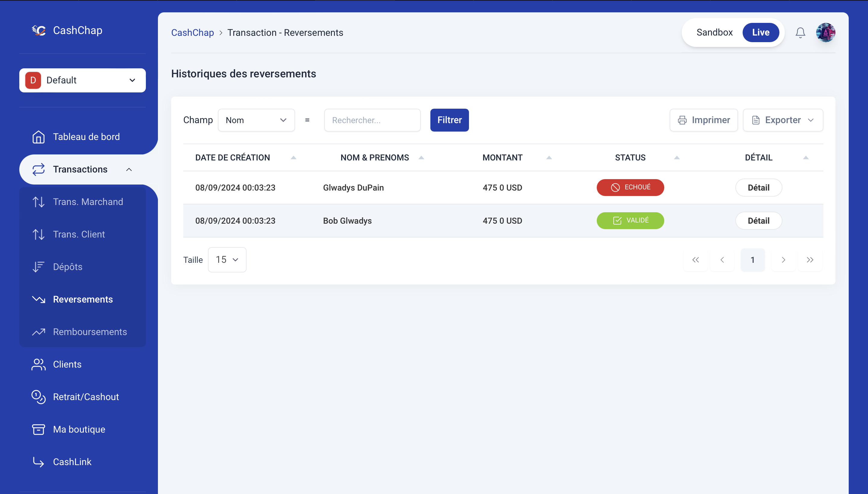
Task: Click the Rechercher search field
Action: [372, 120]
